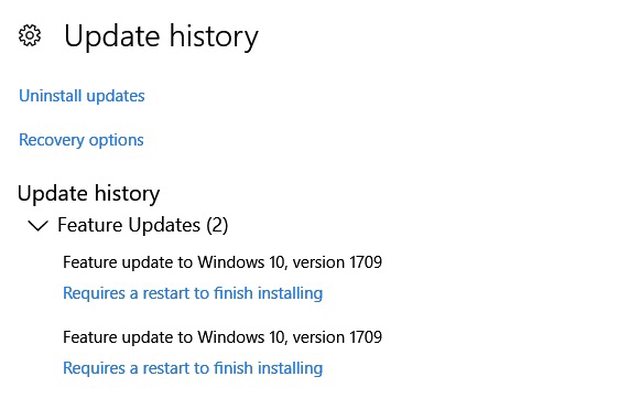Click the Update history section heading

tap(89, 193)
